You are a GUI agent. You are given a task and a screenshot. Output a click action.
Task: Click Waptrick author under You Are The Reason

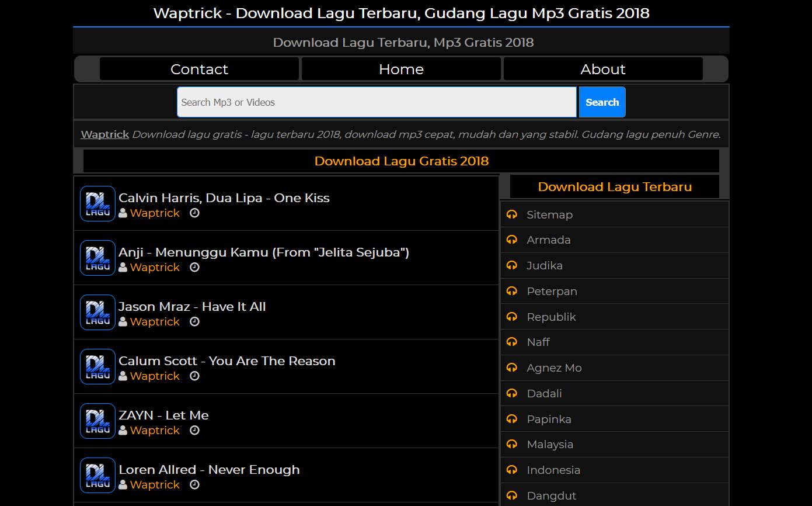(155, 376)
